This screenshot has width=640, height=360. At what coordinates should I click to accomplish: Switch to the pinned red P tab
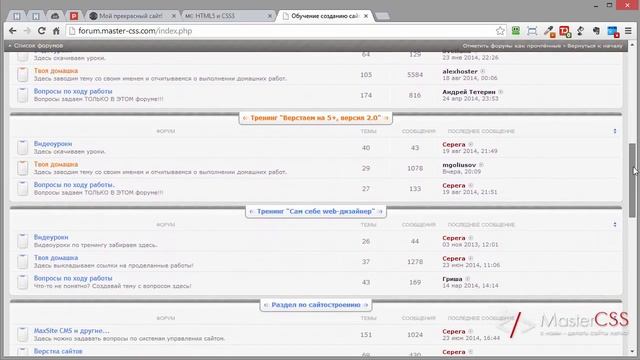pyautogui.click(x=74, y=16)
